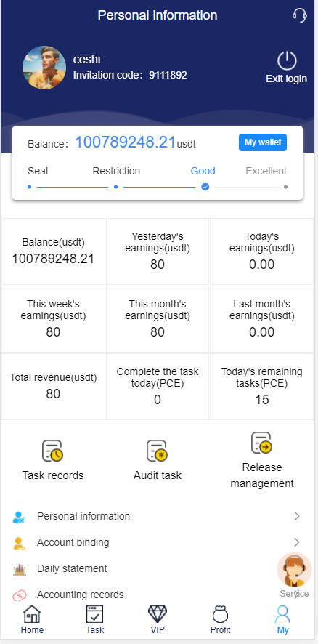Tap the floating Service agent icon
The width and height of the screenshot is (318, 644).
coord(294,570)
